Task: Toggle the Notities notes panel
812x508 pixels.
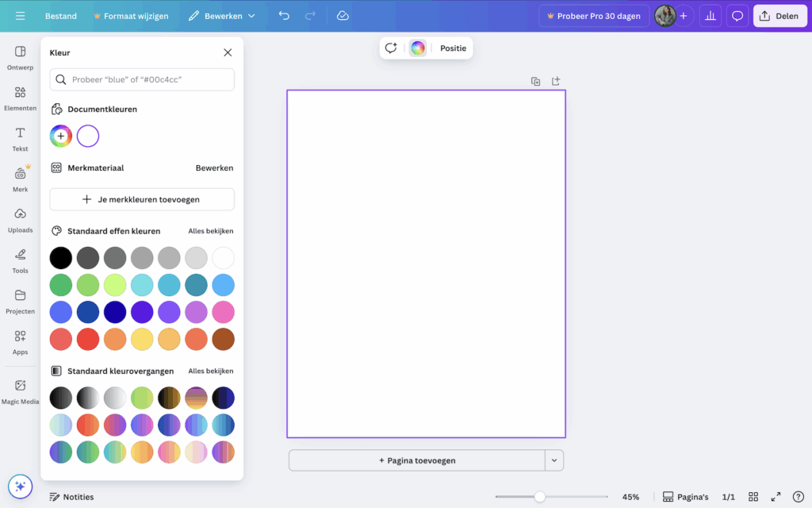Action: coord(71,497)
